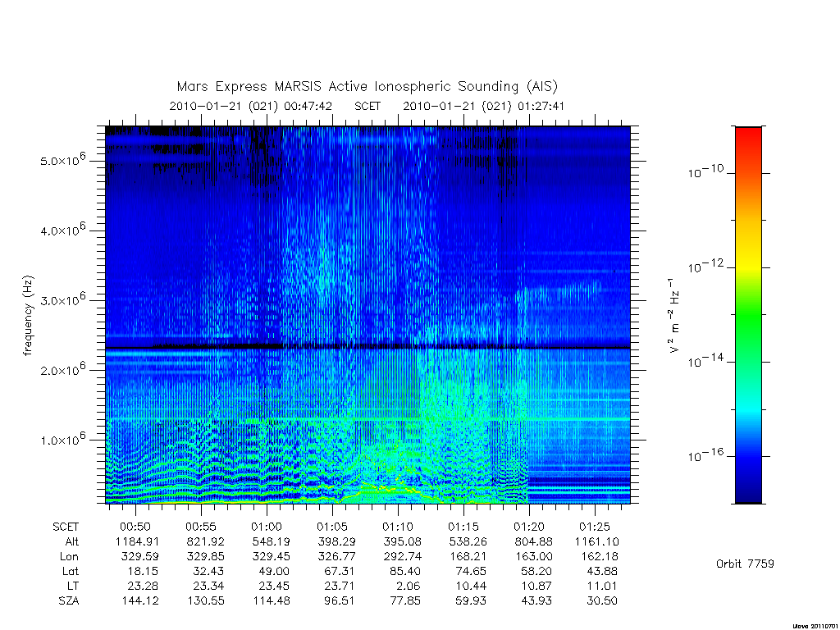
Task: Click the altitude value '1184.91'
Action: [x=137, y=541]
